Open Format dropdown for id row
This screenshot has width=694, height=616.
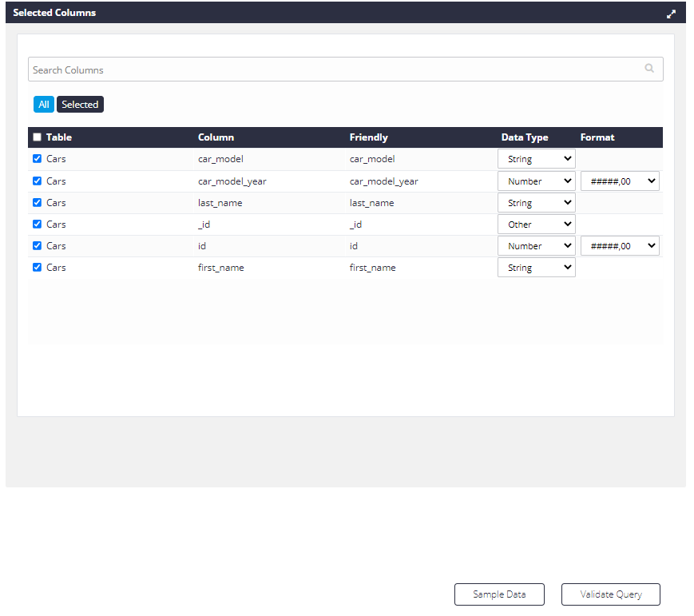[x=620, y=246]
